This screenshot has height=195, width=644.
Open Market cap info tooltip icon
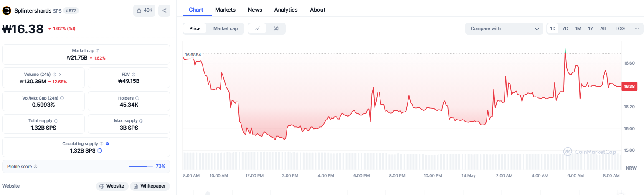[x=98, y=50]
